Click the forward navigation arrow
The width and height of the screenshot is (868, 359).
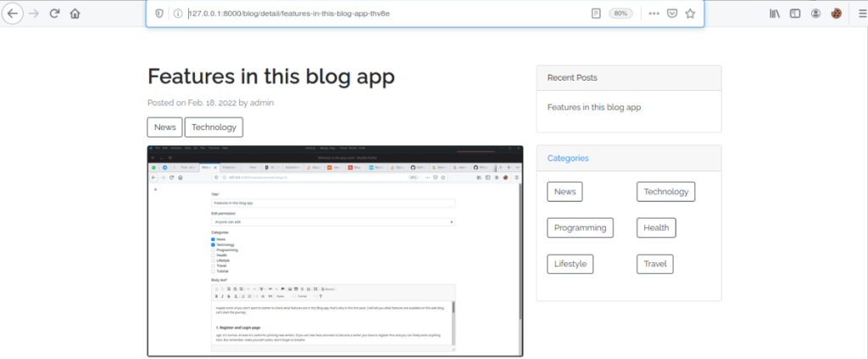(x=34, y=14)
